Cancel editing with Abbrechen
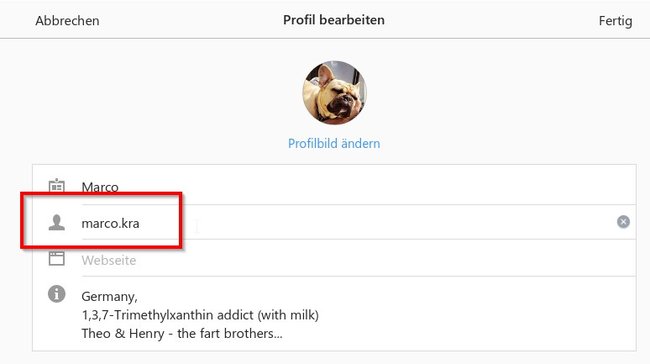The image size is (650, 364). pyautogui.click(x=67, y=21)
